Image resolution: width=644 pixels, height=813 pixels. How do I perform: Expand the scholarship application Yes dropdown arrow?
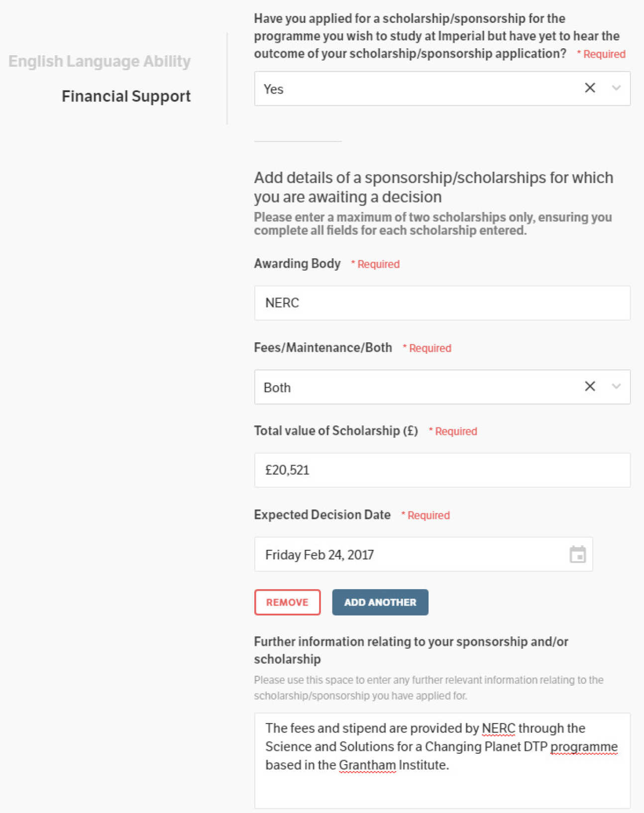[x=616, y=88]
